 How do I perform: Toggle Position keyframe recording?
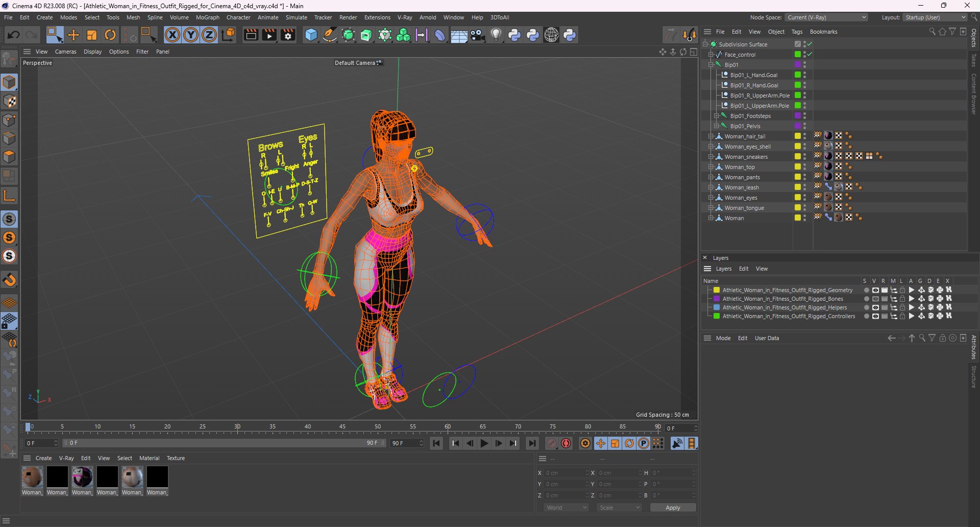(601, 443)
